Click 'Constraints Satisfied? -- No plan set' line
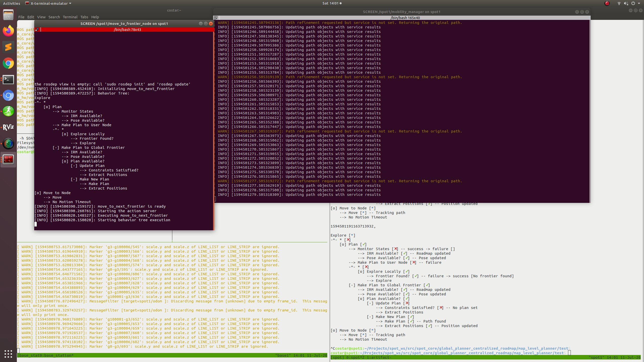The image size is (644, 362). (427, 308)
